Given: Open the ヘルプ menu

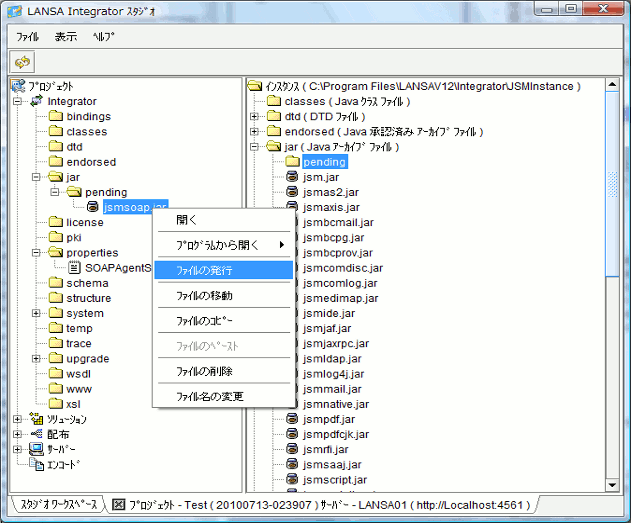Looking at the screenshot, I should [x=103, y=37].
